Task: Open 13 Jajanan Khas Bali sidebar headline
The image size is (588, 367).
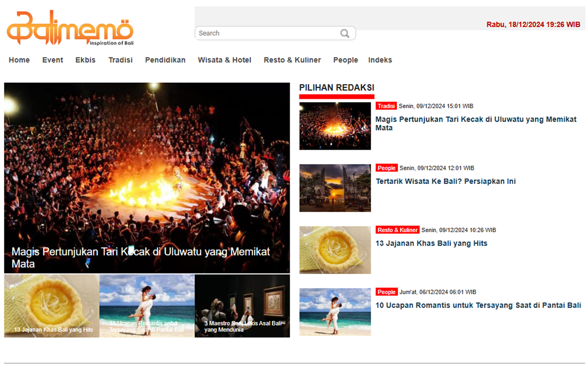Action: [431, 244]
